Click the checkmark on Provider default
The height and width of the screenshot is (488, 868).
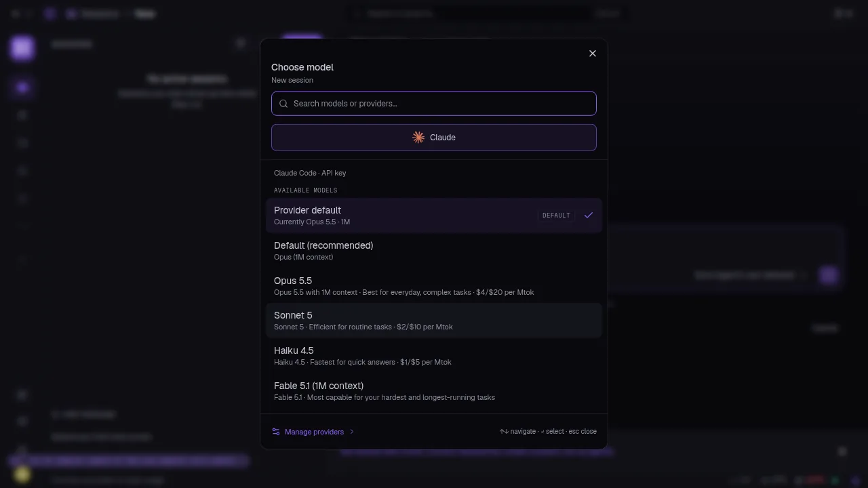(589, 216)
